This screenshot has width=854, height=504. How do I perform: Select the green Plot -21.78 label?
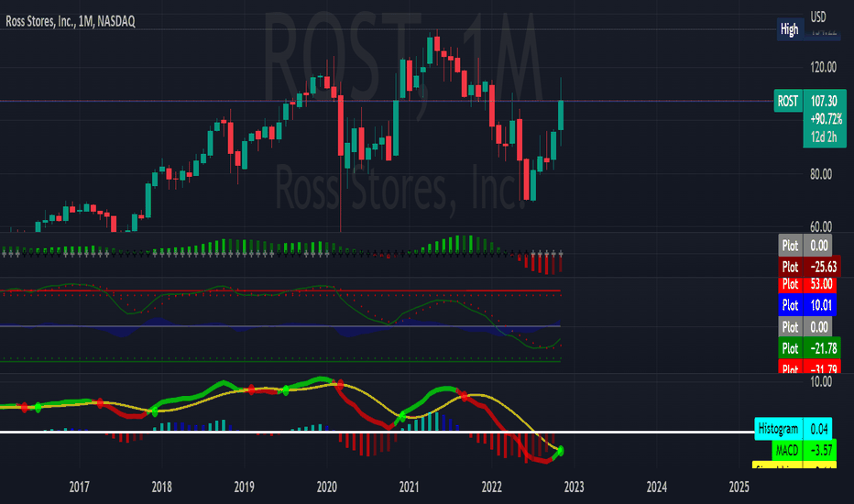coord(809,348)
